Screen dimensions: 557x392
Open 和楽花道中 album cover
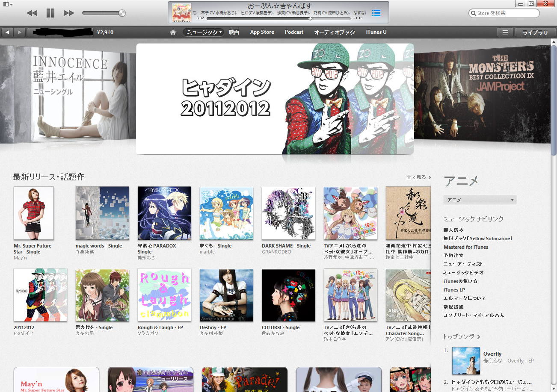click(408, 213)
